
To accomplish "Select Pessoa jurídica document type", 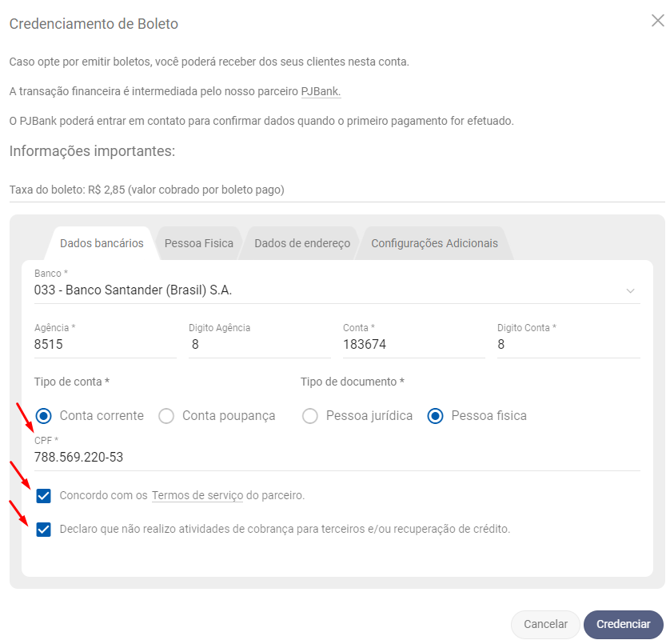I will click(310, 416).
